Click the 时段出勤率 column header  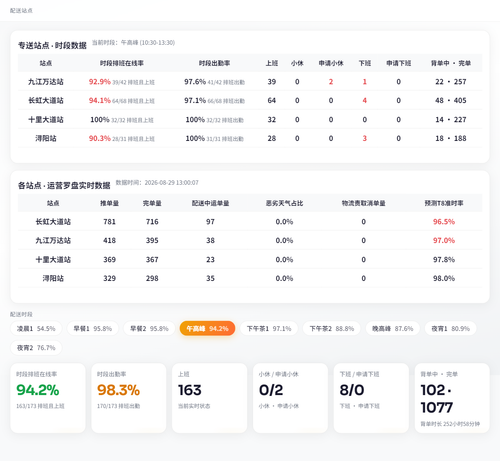click(214, 63)
